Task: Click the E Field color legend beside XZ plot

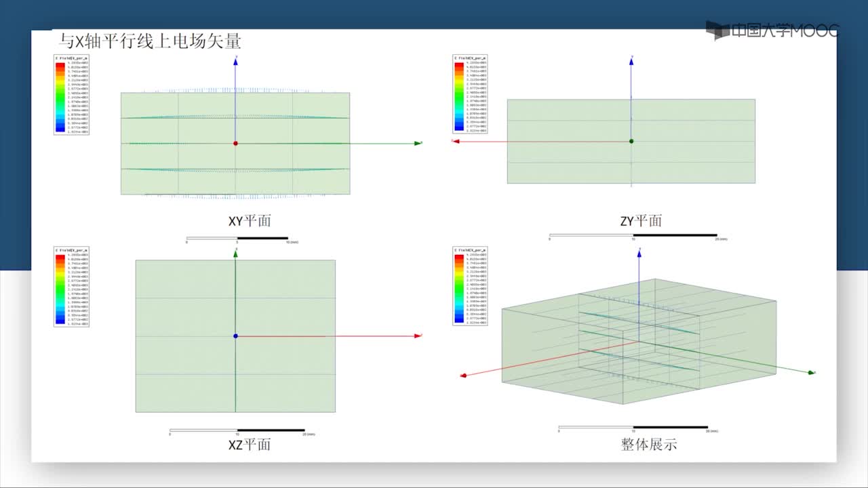Action: point(71,287)
